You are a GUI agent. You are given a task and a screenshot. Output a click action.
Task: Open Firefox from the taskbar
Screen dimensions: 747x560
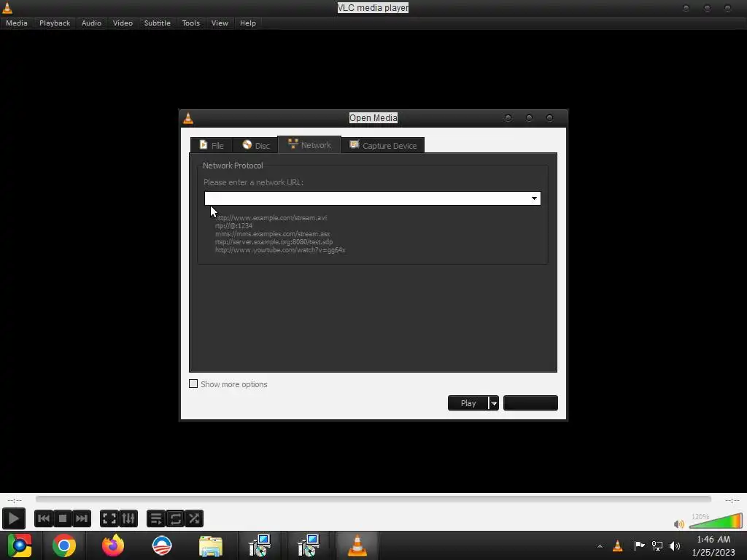click(113, 545)
